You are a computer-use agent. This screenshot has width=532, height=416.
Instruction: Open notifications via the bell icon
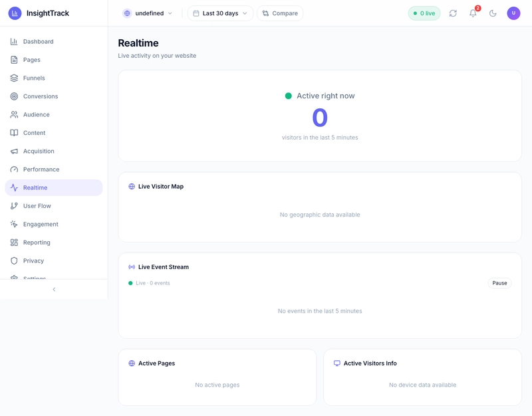pos(473,13)
